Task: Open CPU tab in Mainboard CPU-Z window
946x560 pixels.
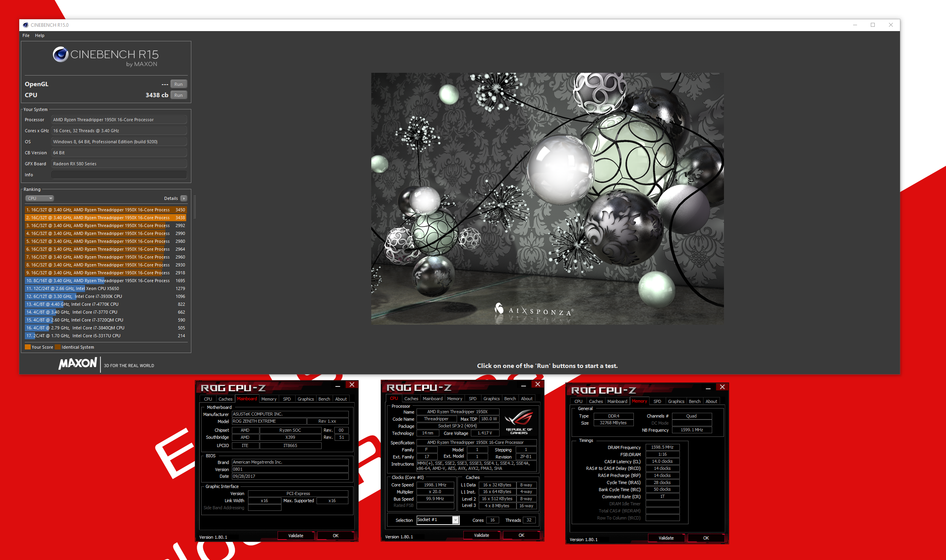Action: point(208,399)
